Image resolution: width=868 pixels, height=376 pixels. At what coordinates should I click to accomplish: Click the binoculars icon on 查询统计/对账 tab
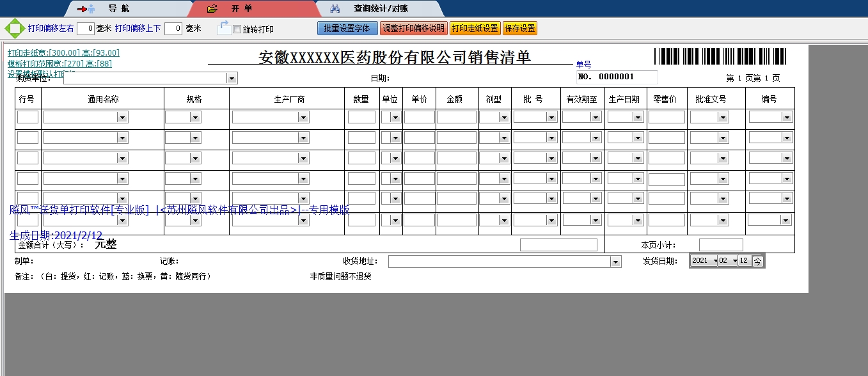pyautogui.click(x=336, y=9)
